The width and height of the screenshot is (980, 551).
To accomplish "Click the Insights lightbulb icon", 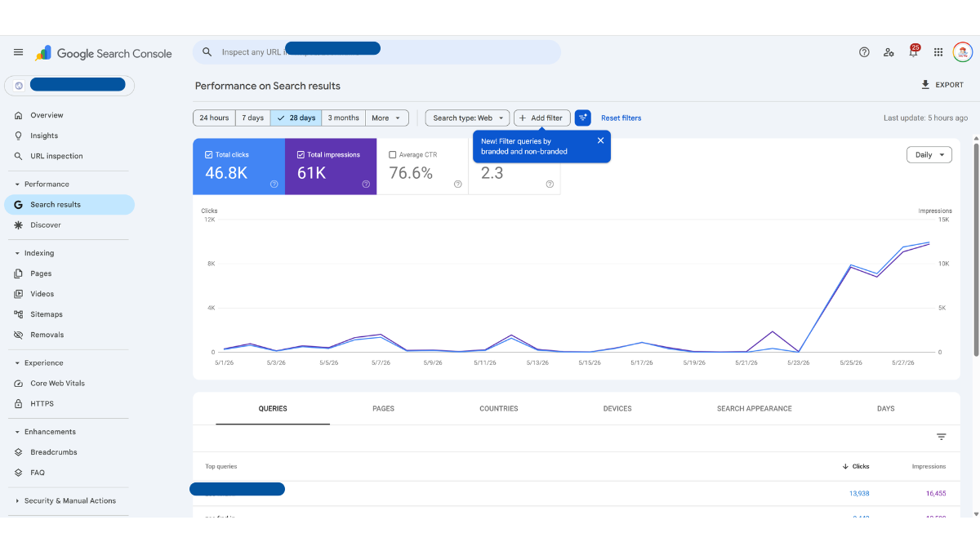I will click(19, 136).
